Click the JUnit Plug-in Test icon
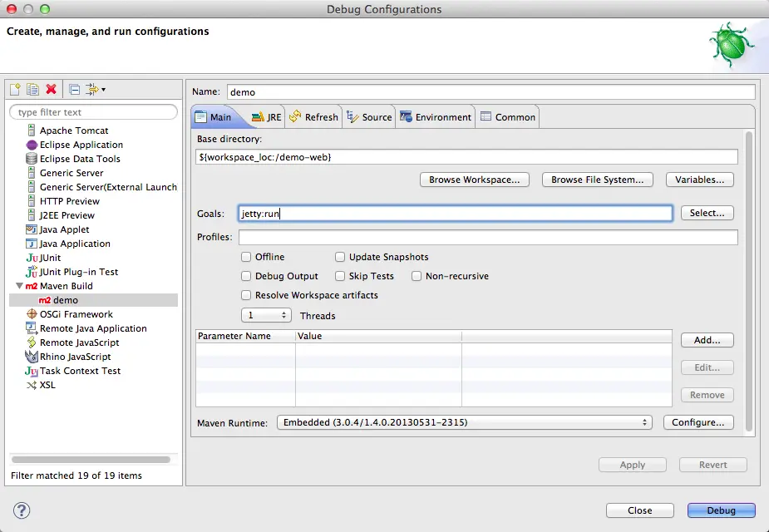 coord(32,272)
